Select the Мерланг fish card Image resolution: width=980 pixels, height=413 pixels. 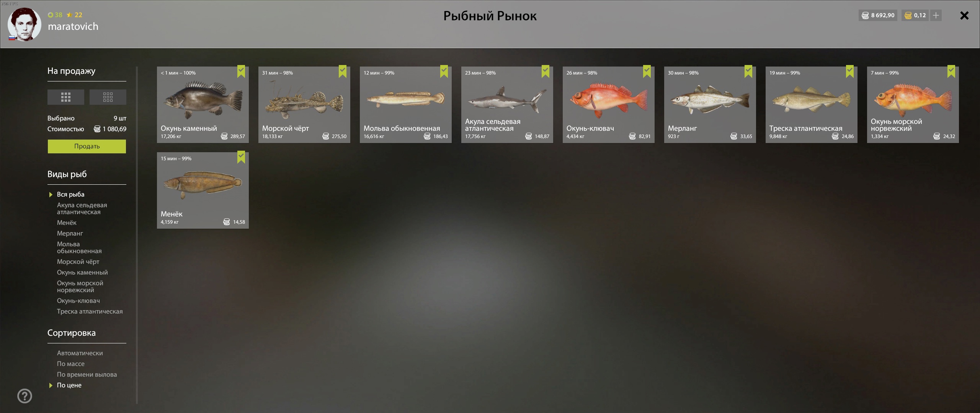710,105
